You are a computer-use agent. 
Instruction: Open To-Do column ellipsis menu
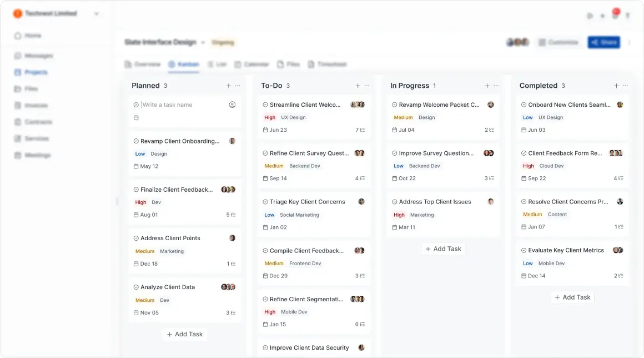pyautogui.click(x=367, y=86)
